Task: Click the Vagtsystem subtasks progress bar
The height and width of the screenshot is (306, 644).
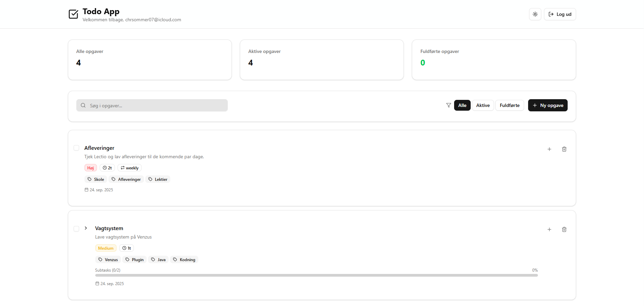Action: 316,275
